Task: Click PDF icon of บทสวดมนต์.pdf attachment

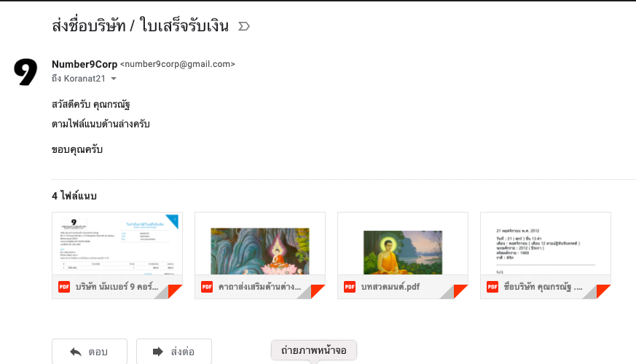Action: [x=350, y=287]
